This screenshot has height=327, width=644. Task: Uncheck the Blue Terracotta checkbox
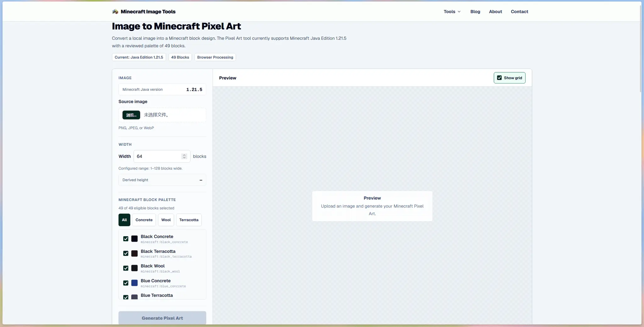click(126, 297)
